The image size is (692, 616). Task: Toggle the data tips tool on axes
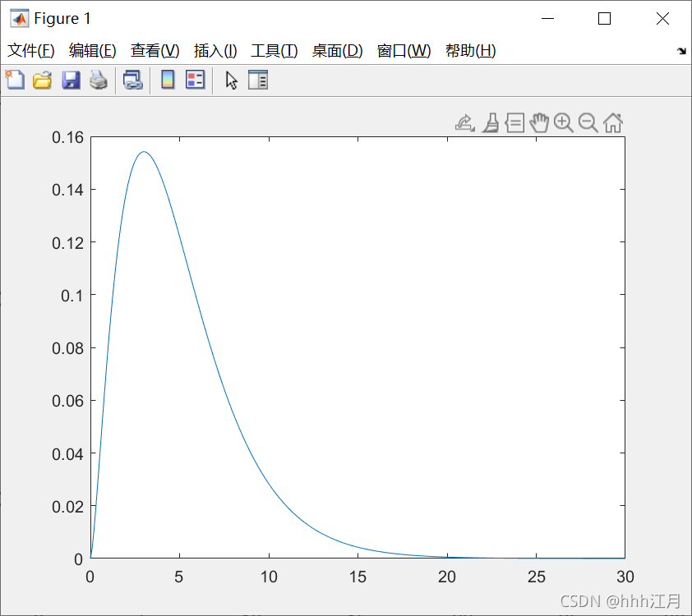tap(514, 122)
